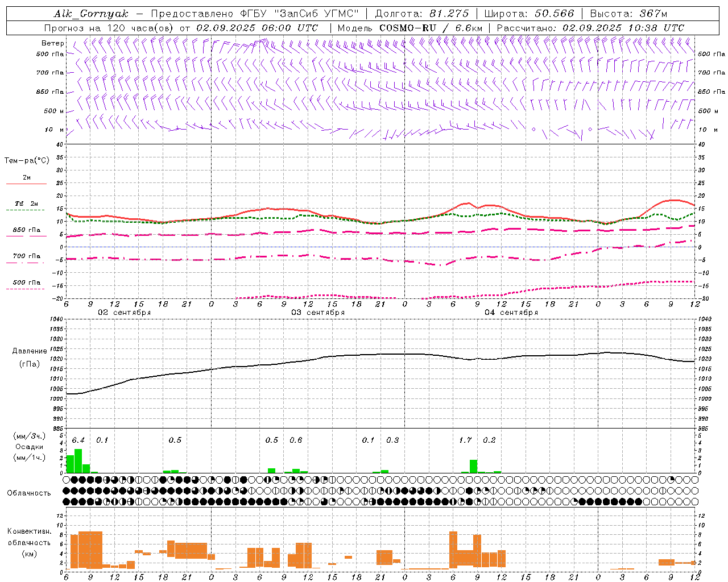Image resolution: width=728 pixels, height=582 pixels.
Task: Click the "Td 2м" dew point legend entry
Action: (27, 203)
